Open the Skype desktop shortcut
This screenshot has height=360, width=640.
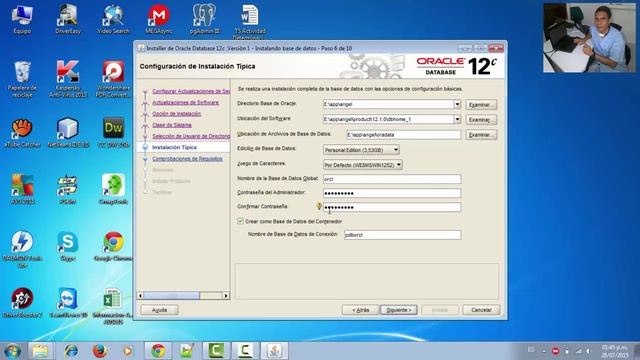tap(68, 246)
